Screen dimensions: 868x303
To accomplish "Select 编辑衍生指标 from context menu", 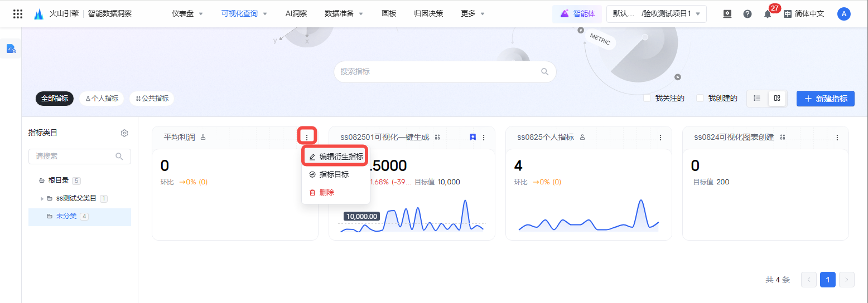I will pyautogui.click(x=336, y=157).
